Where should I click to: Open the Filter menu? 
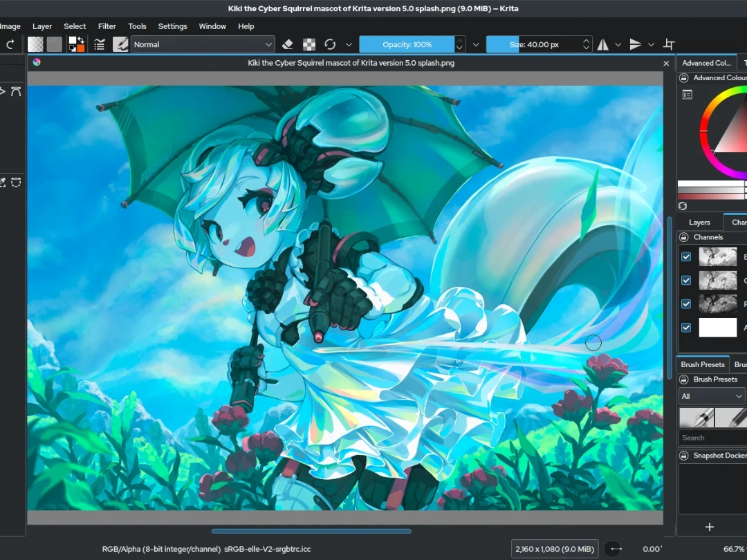click(107, 26)
